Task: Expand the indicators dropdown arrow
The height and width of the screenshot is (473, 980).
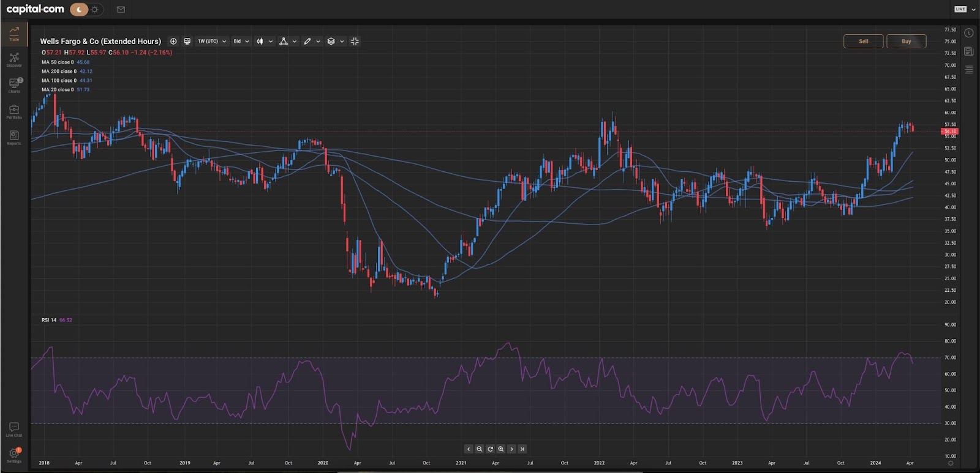Action: pyautogui.click(x=295, y=42)
